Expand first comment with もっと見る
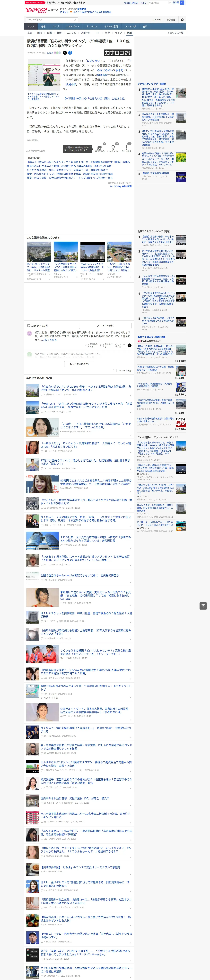The height and width of the screenshot is (980, 210). tap(50, 340)
